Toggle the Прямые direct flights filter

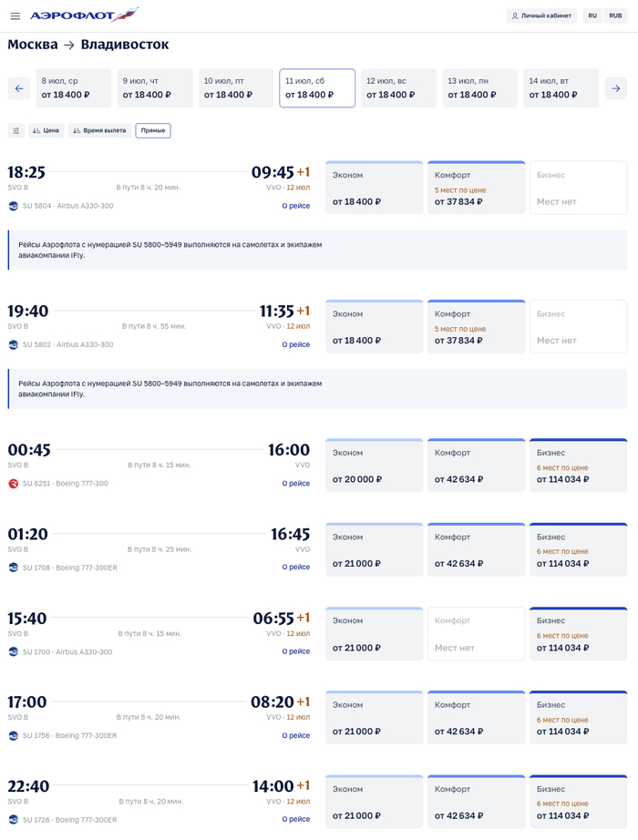click(153, 130)
